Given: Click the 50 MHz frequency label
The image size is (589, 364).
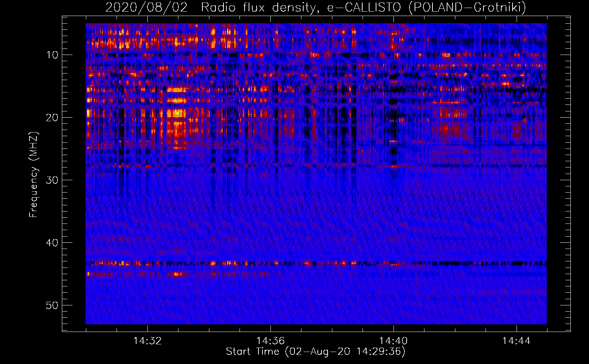Looking at the screenshot, I should tap(52, 305).
